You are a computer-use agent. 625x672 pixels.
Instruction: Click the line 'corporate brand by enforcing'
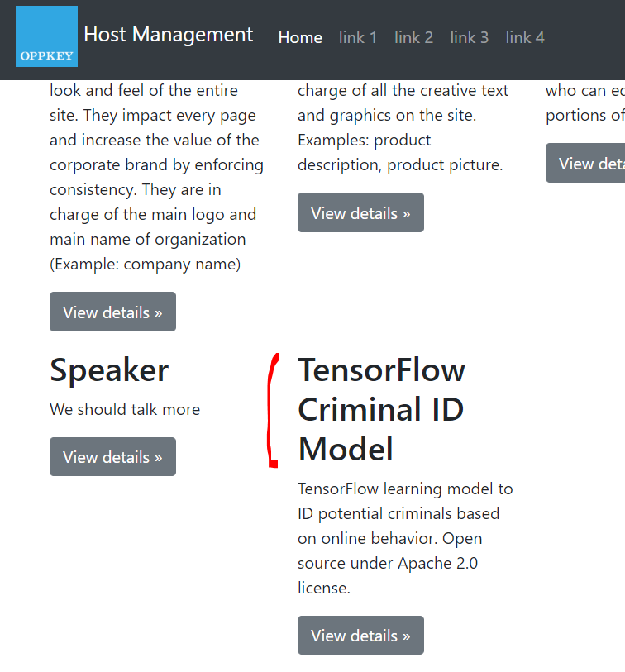click(156, 165)
